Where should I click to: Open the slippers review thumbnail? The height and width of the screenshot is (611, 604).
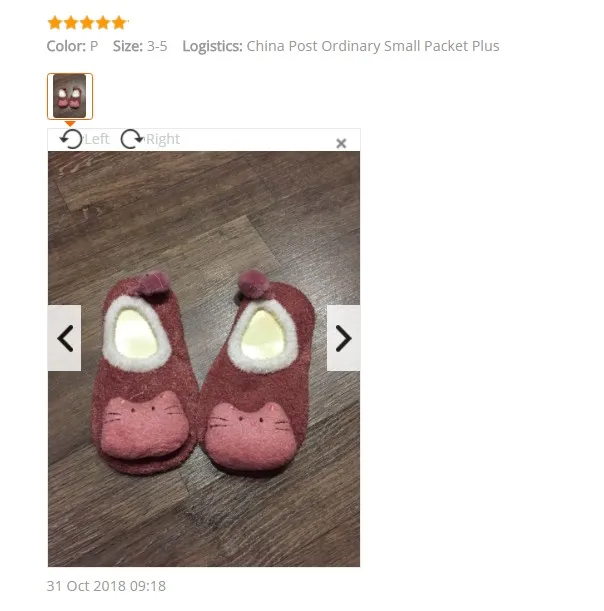coord(70,96)
